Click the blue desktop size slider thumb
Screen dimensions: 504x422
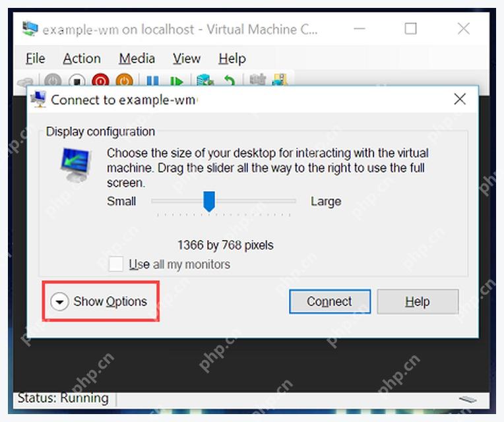(209, 202)
